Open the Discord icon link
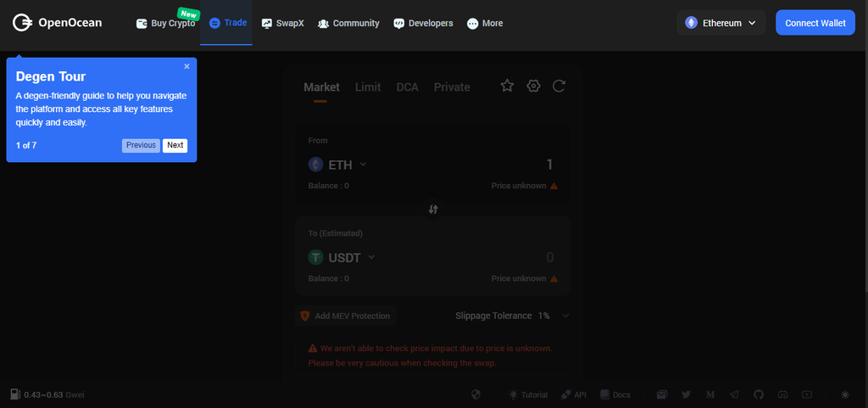868x408 pixels. click(x=782, y=394)
